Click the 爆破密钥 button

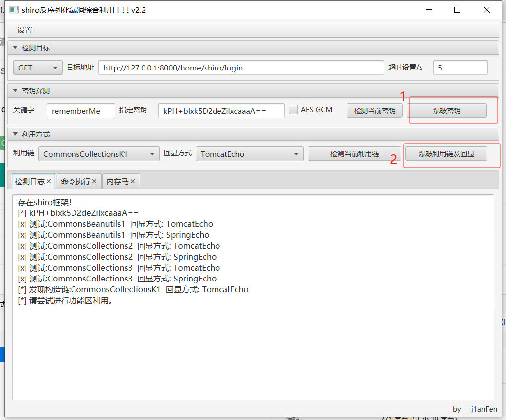[x=446, y=111]
